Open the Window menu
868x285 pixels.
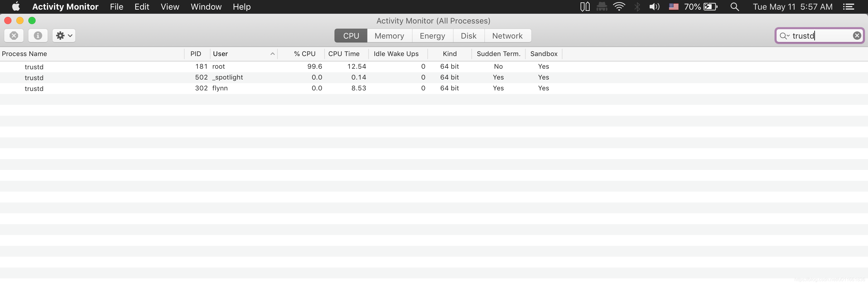pos(206,7)
